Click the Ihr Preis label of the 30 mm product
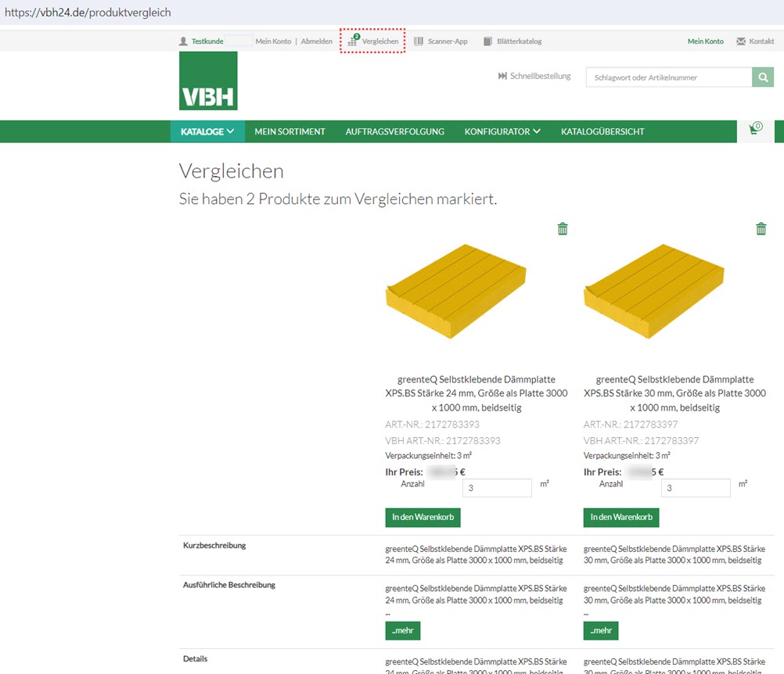This screenshot has height=674, width=784. 602,471
